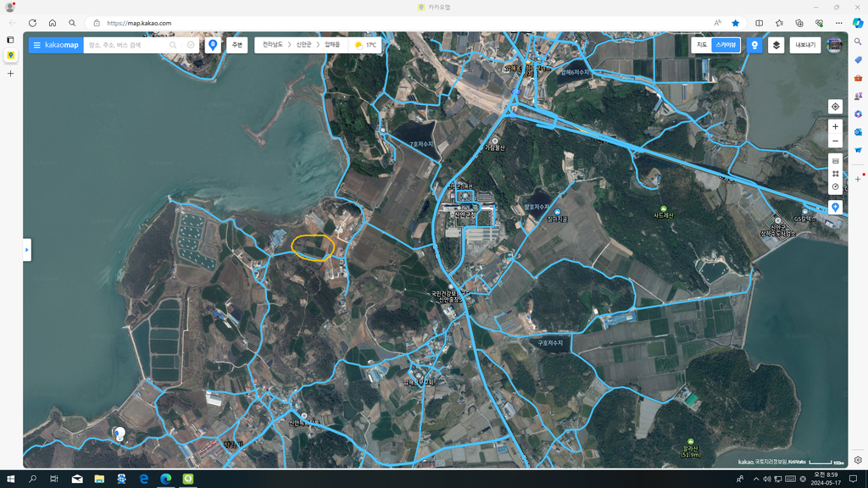Image resolution: width=868 pixels, height=488 pixels.
Task: Zoom out using the minus button
Action: click(x=835, y=141)
